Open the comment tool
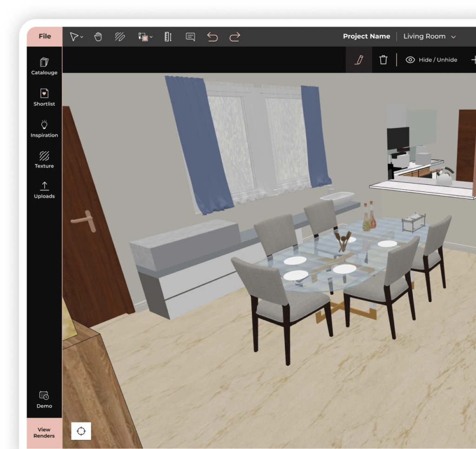 tap(190, 37)
